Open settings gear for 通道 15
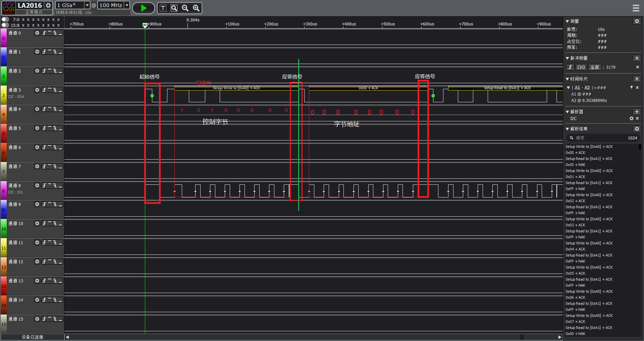Viewport: 644px width, 341px height. click(x=37, y=319)
